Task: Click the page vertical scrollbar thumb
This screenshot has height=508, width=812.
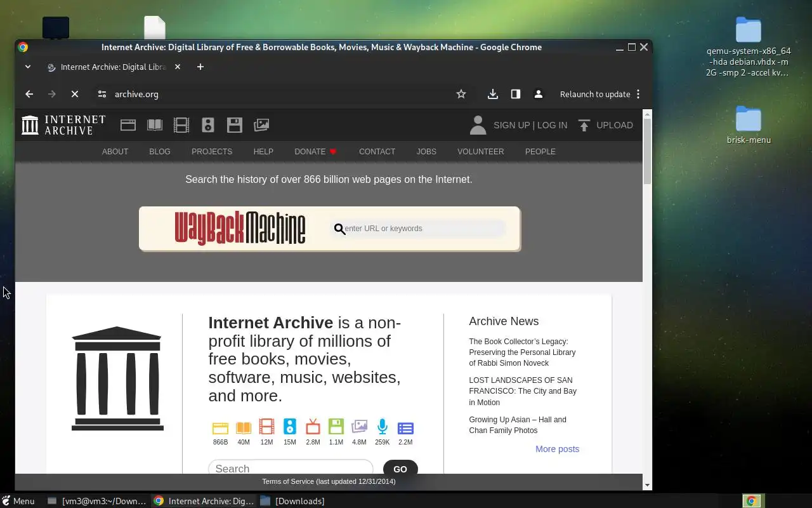Action: click(x=647, y=151)
